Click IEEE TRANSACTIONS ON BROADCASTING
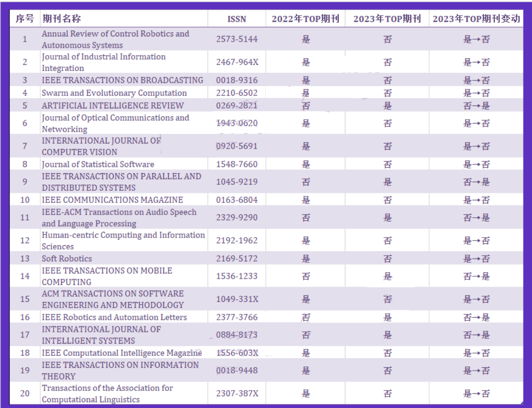This screenshot has height=408, width=532. [123, 80]
